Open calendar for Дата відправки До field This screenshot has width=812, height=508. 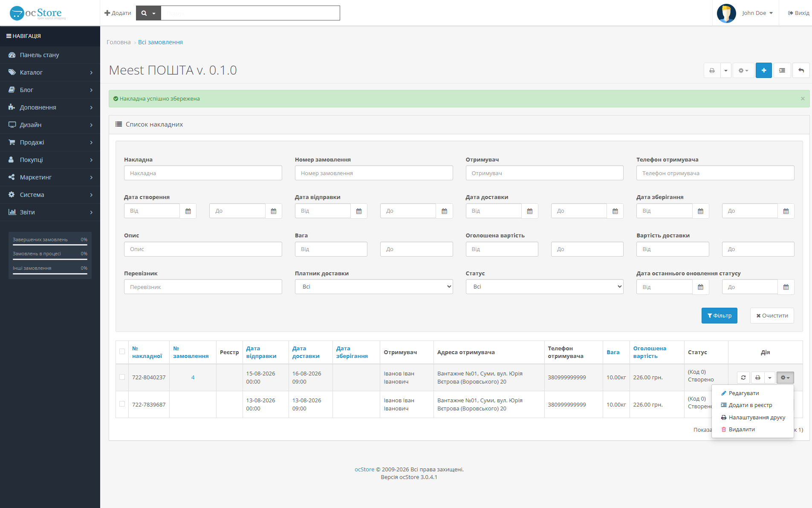[x=445, y=211]
